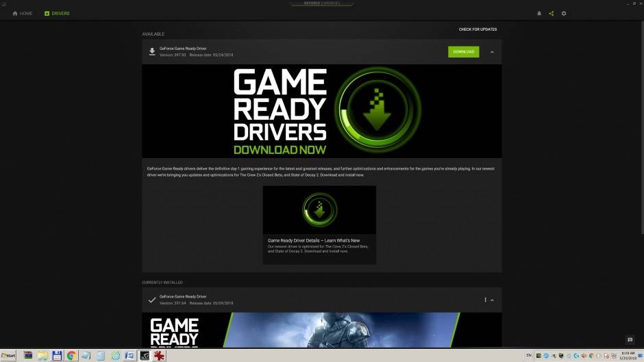Collapse the available driver details chevron

[492, 52]
